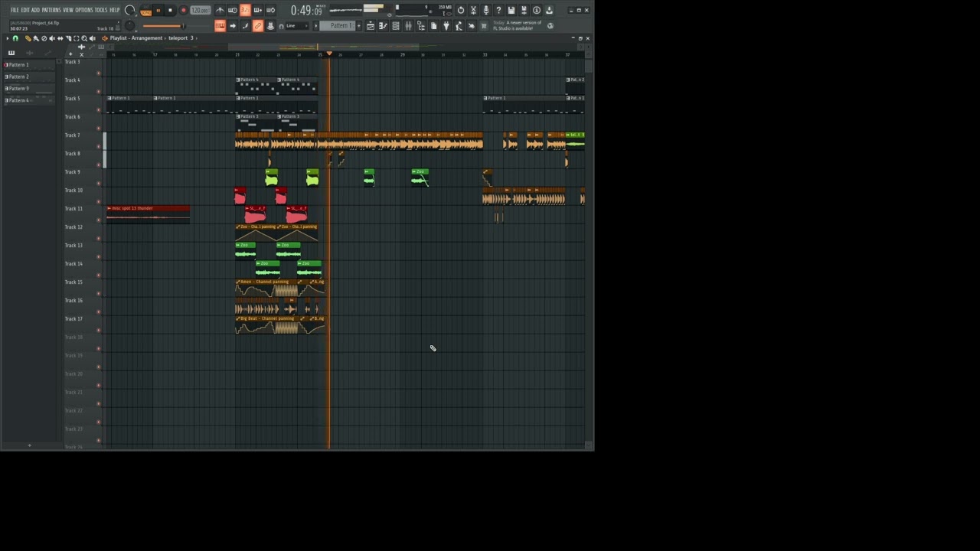
Task: Toggle the playlist magnet snap icon
Action: [x=15, y=38]
